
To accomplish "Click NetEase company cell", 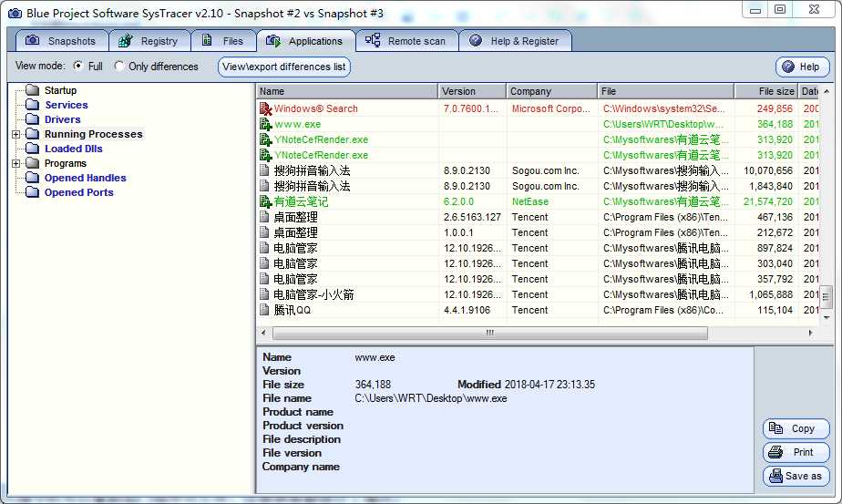I will 530,201.
